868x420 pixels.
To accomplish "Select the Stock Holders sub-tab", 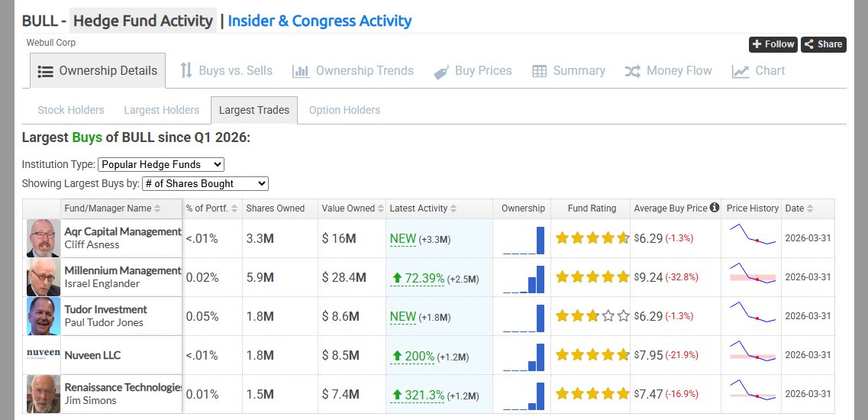I will pyautogui.click(x=71, y=110).
